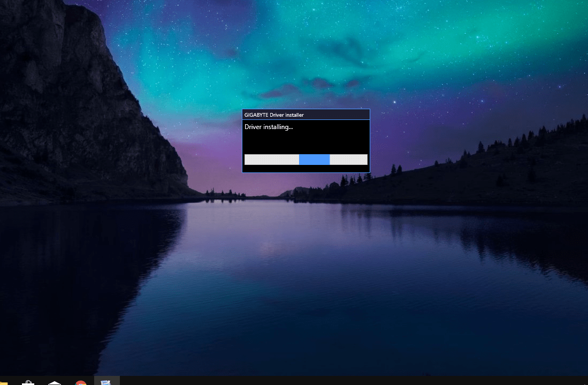This screenshot has width=588, height=385.
Task: Click the Driver installing progress bar
Action: tap(306, 160)
